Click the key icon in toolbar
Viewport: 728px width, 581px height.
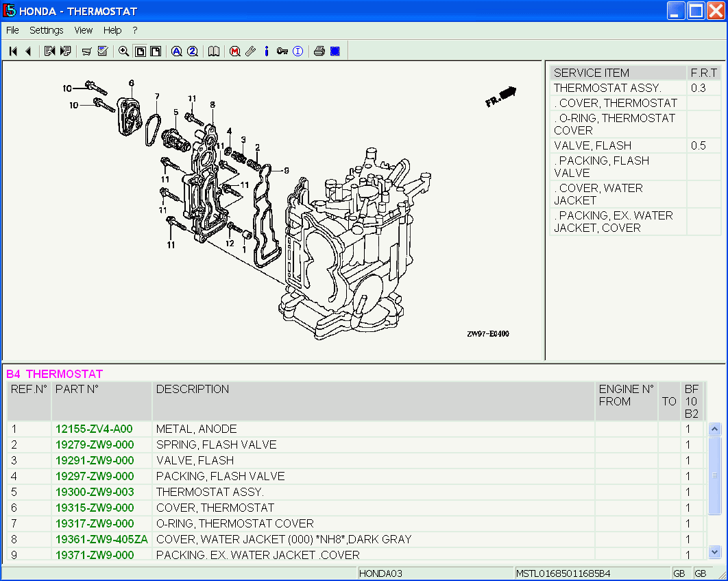pyautogui.click(x=282, y=51)
